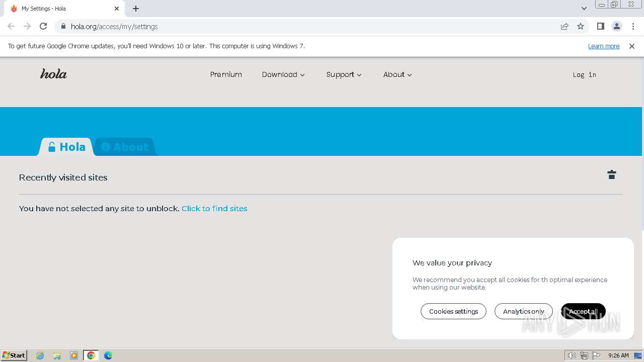
Task: Click the trash icon beside Recently visited sites
Action: pos(612,174)
